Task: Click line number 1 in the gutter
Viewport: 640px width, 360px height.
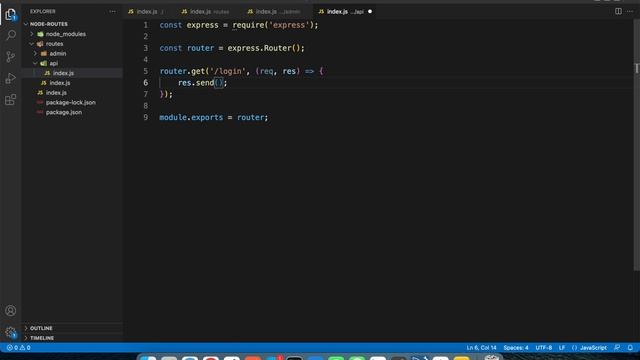Action: point(146,25)
